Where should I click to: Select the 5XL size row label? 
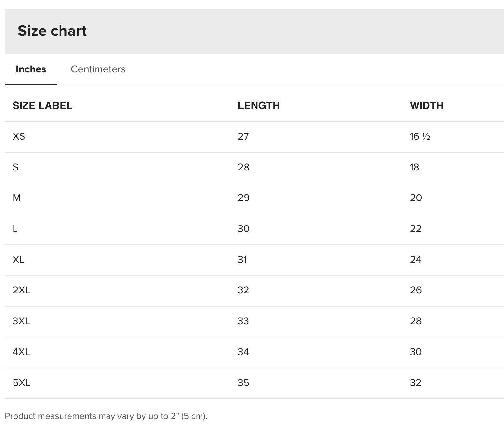coord(22,383)
